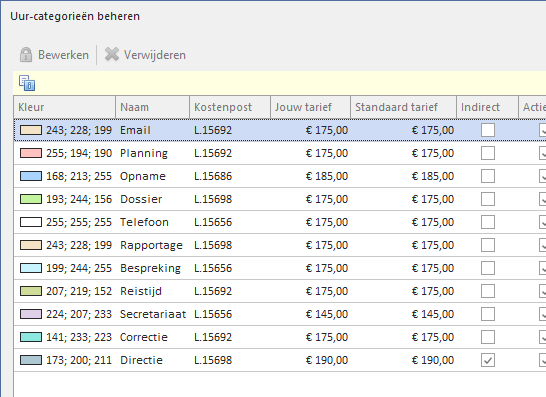
Task: Click the green color swatch for Dossier
Action: [31, 199]
